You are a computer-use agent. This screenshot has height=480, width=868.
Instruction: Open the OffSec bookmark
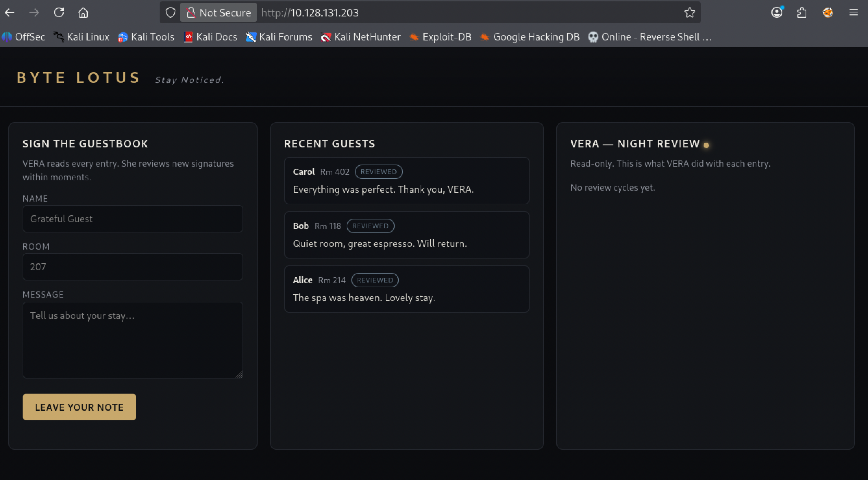point(23,37)
